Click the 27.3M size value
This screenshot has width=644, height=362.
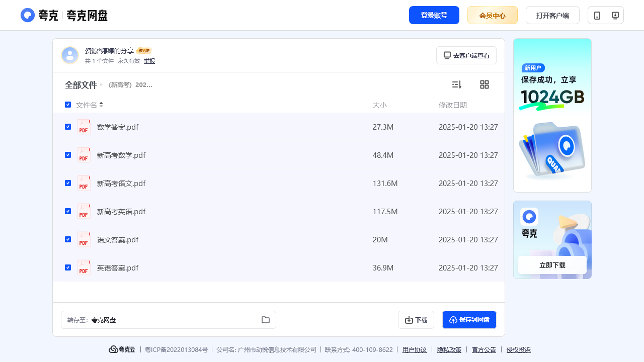(383, 127)
